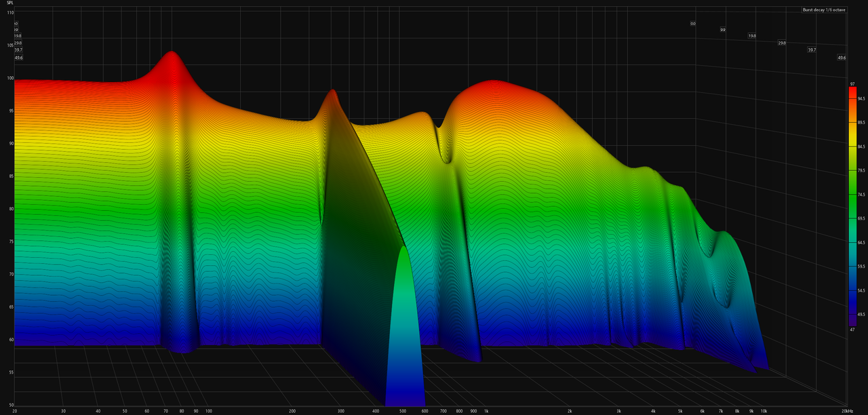Screen dimensions: 868x415
Task: Click the 300 label on the frequency axis
Action: 341,411
